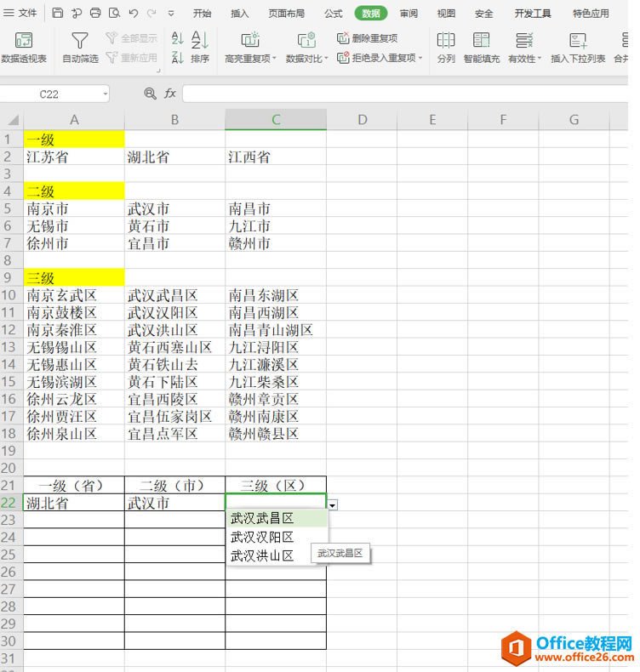
Task: Click the Save icon in quick toolbar
Action: (x=57, y=13)
